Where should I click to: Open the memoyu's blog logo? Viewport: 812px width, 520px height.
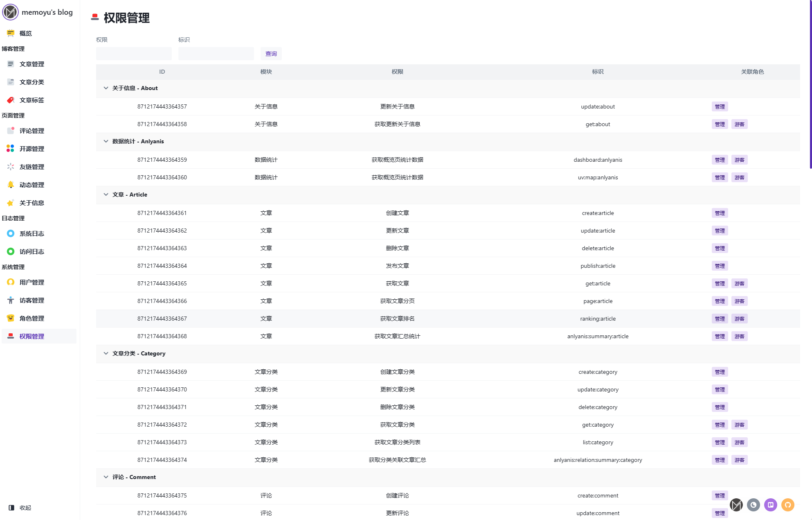coord(11,12)
